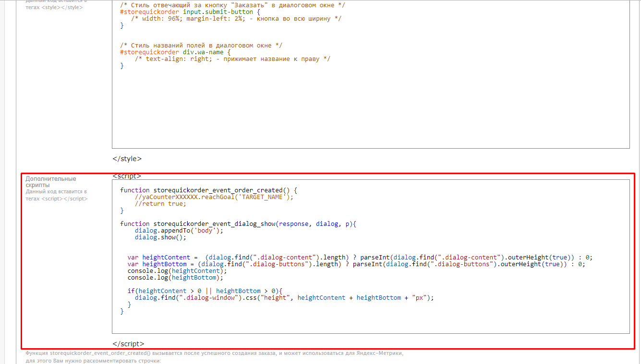Click the console.log(heightBottom) line
641x364 pixels.
[x=175, y=278]
